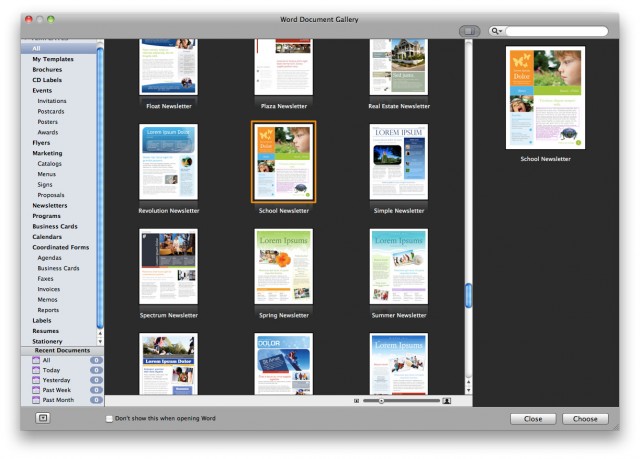Select Coordinated Forms category
The image size is (640, 459).
60,247
